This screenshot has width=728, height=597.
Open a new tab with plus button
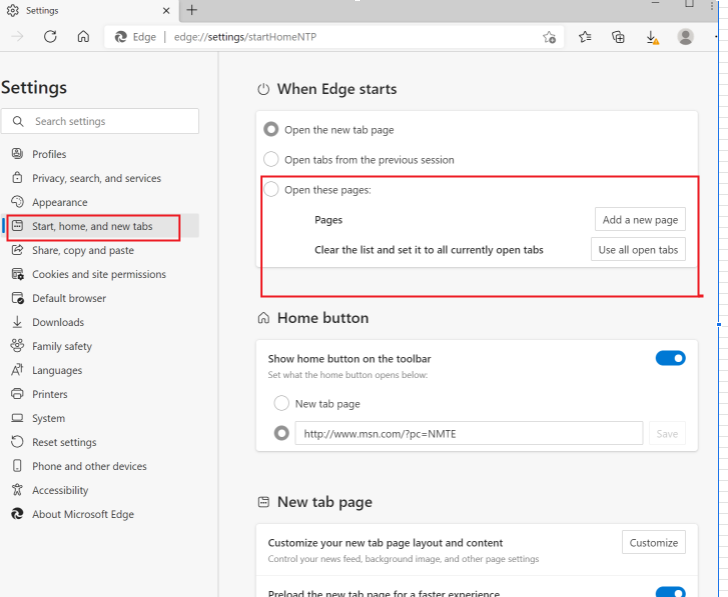pyautogui.click(x=192, y=10)
